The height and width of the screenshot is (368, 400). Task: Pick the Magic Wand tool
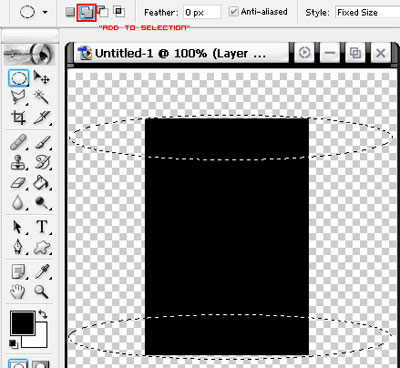pos(41,97)
